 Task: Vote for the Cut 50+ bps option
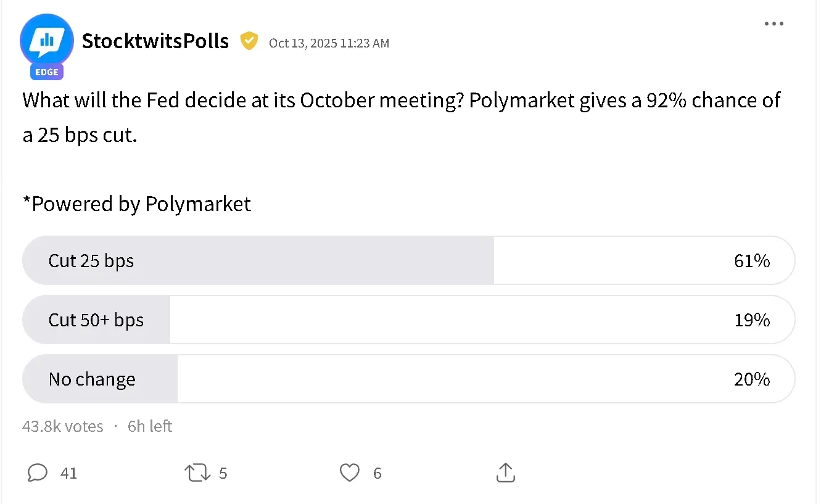coord(409,320)
